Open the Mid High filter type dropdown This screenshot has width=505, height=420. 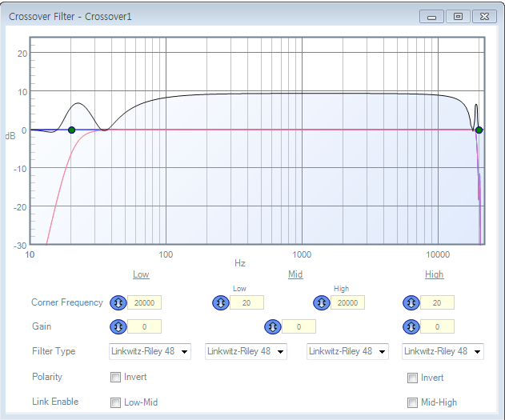pyautogui.click(x=347, y=351)
